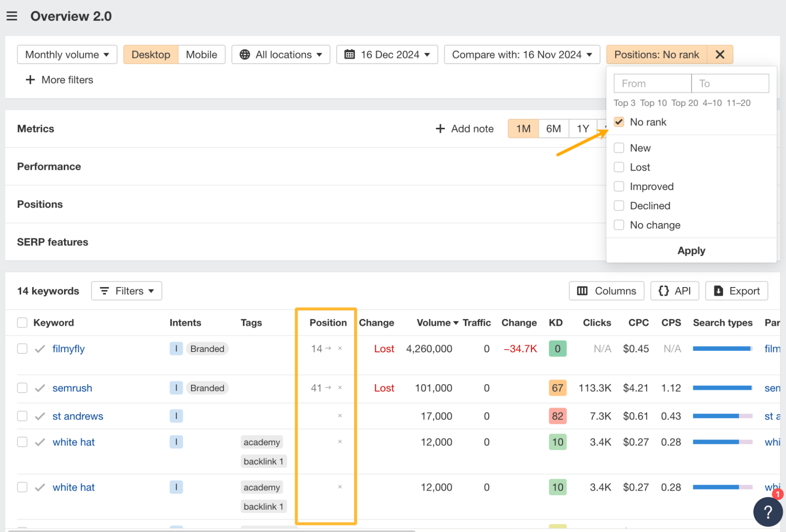Select the 6M time range tab
The width and height of the screenshot is (786, 532).
click(553, 129)
